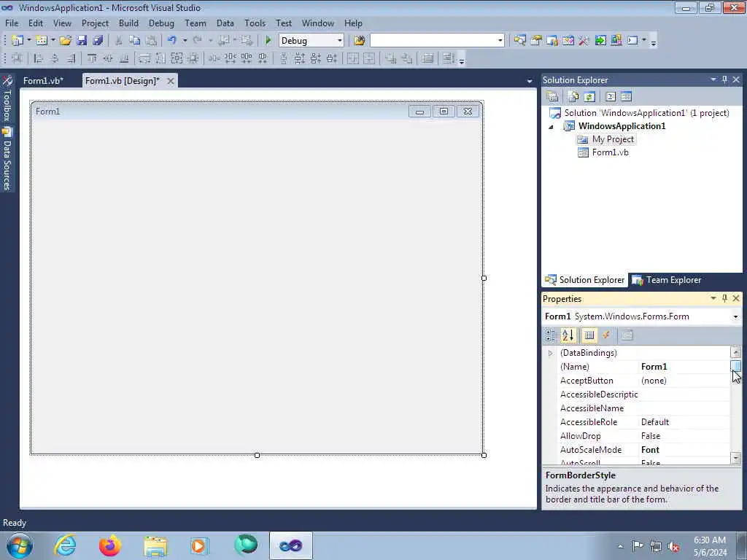Open the Solution Explorer window position dropdown
Image resolution: width=747 pixels, height=560 pixels.
coord(713,80)
